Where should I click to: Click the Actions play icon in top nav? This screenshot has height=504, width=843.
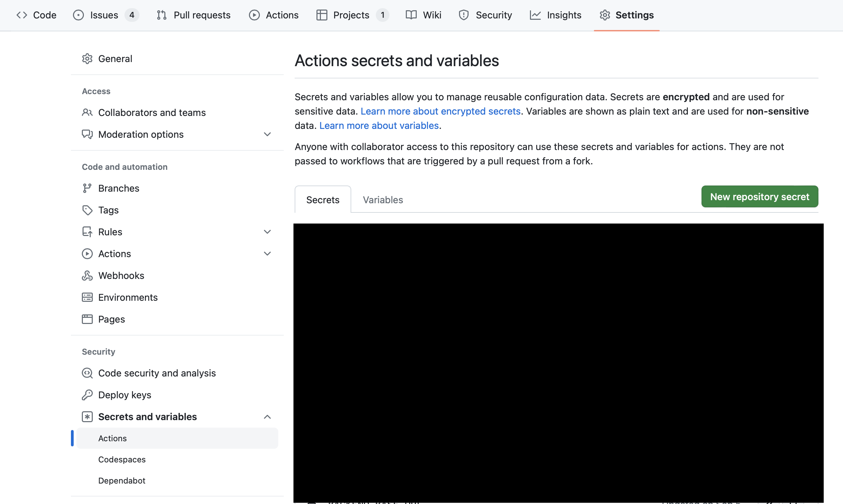(254, 15)
